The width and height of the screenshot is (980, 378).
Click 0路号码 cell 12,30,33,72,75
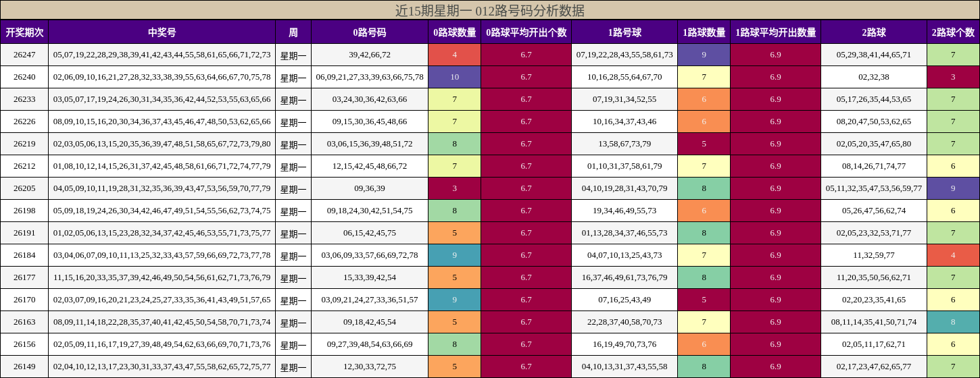coord(370,367)
